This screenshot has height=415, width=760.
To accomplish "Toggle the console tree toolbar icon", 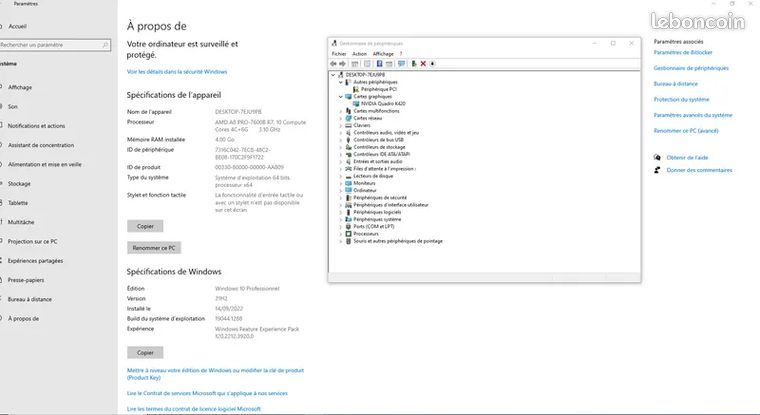I will pyautogui.click(x=355, y=64).
